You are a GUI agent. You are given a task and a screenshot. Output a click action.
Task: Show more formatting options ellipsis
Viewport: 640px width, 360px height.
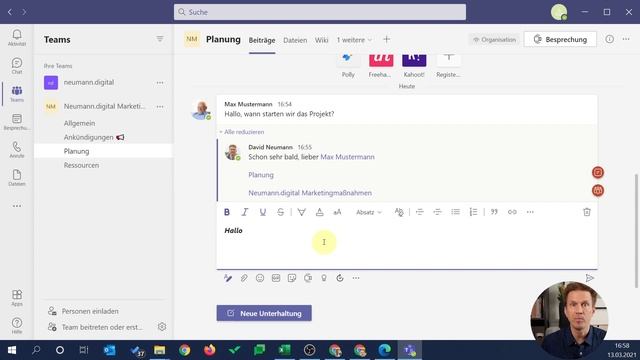click(530, 212)
